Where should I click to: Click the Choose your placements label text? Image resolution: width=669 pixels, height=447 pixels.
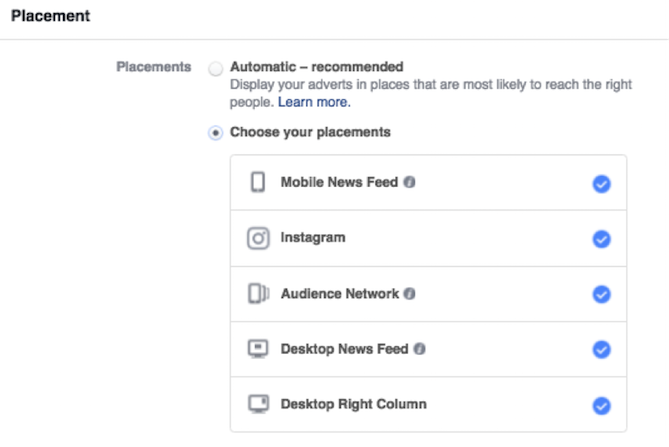pos(310,132)
